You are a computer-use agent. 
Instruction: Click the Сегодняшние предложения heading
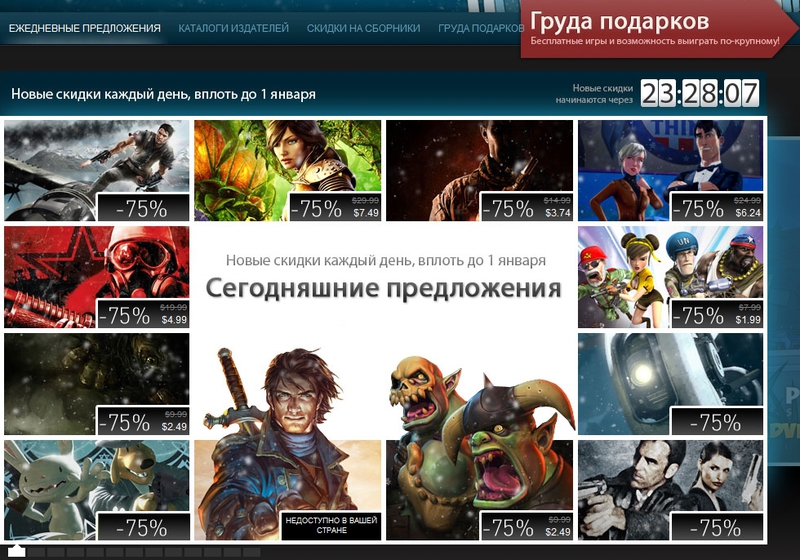384,288
